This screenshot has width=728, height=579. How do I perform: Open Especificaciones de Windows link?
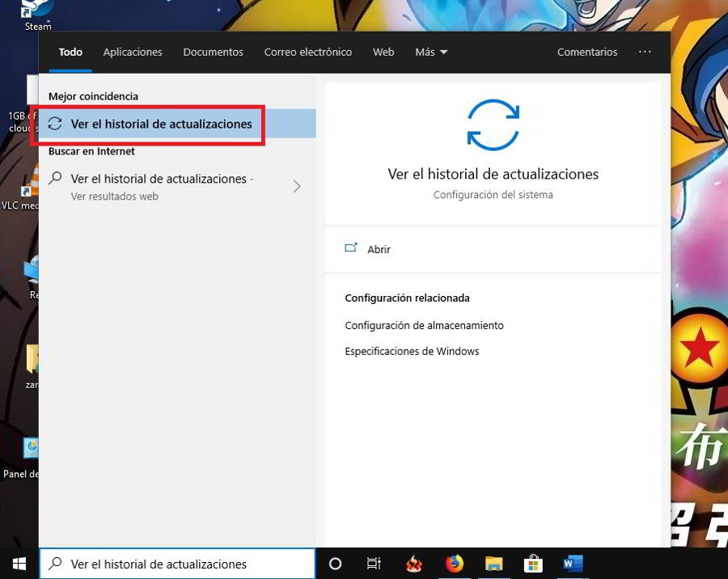[x=412, y=351]
